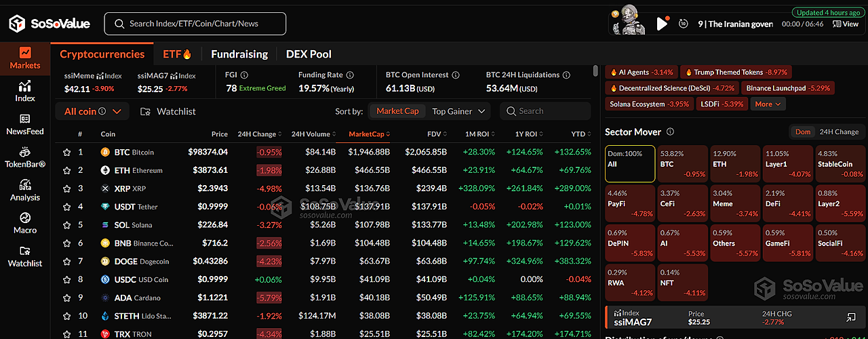The height and width of the screenshot is (339, 868).
Task: Click the Funding Rate info icon
Action: (350, 75)
